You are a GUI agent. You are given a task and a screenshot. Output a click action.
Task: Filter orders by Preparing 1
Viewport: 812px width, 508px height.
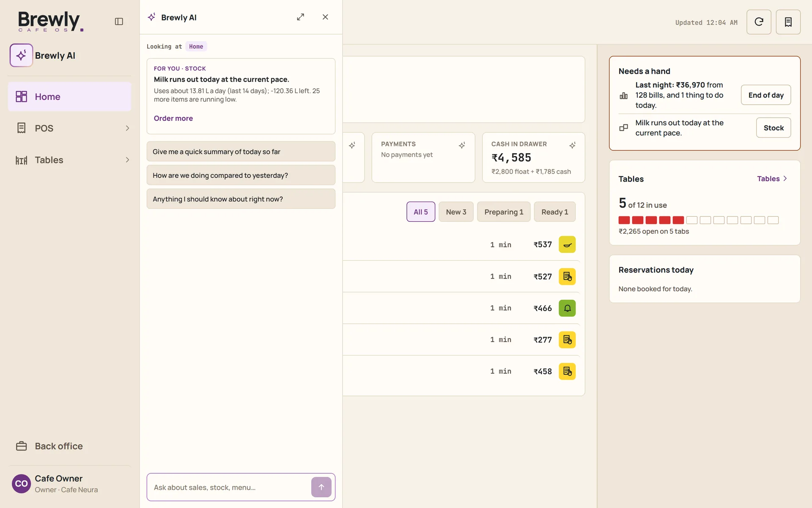pos(504,212)
